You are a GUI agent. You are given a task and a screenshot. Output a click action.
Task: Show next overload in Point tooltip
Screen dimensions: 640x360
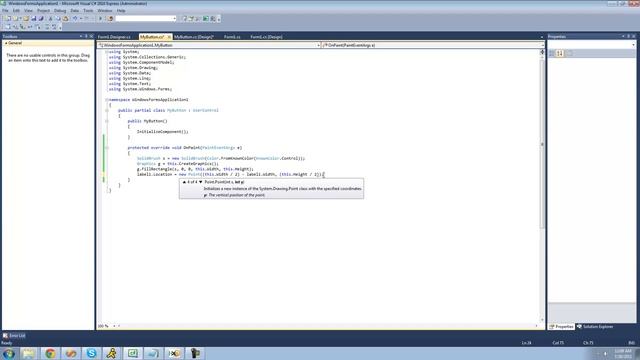(200, 182)
